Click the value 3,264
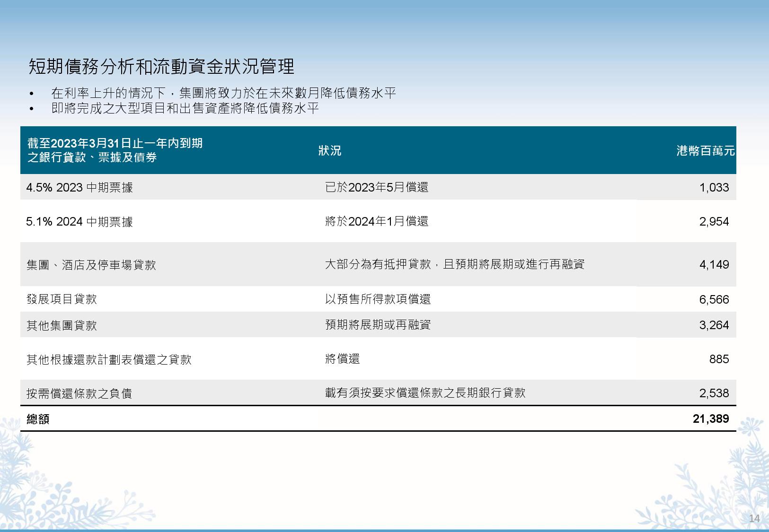This screenshot has width=769, height=532. tap(714, 325)
